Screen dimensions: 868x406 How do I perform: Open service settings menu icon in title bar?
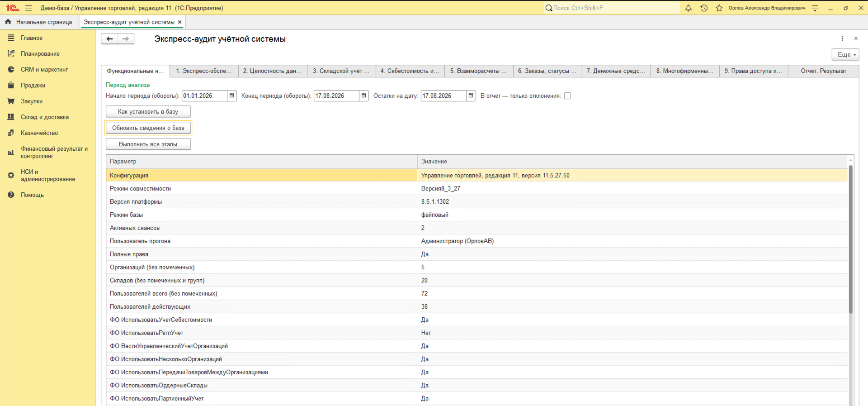tap(815, 8)
